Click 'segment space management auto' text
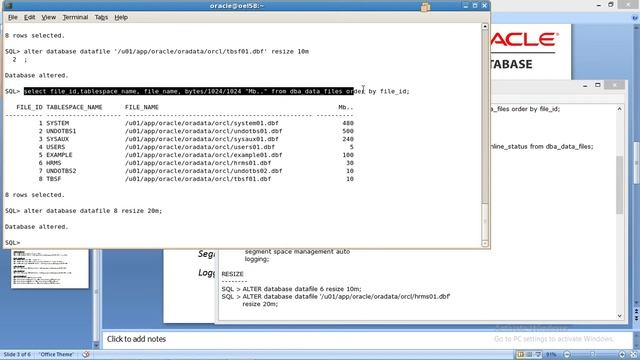 [x=297, y=251]
